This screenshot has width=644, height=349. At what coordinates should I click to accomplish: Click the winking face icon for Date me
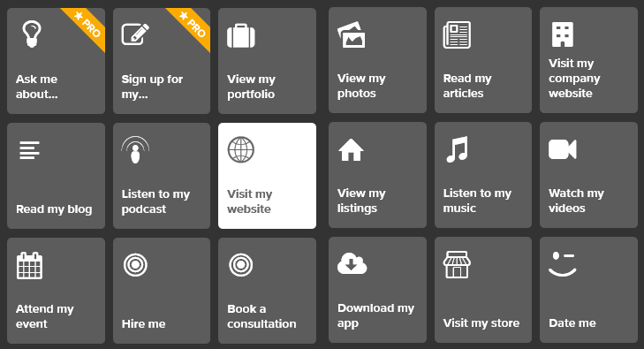coord(562,264)
